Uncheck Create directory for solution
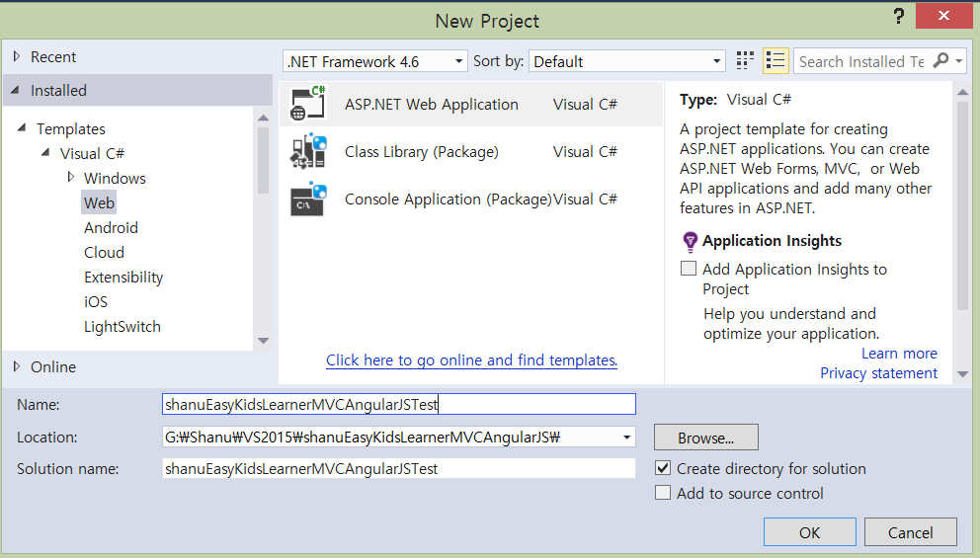Image resolution: width=980 pixels, height=558 pixels. pos(663,468)
